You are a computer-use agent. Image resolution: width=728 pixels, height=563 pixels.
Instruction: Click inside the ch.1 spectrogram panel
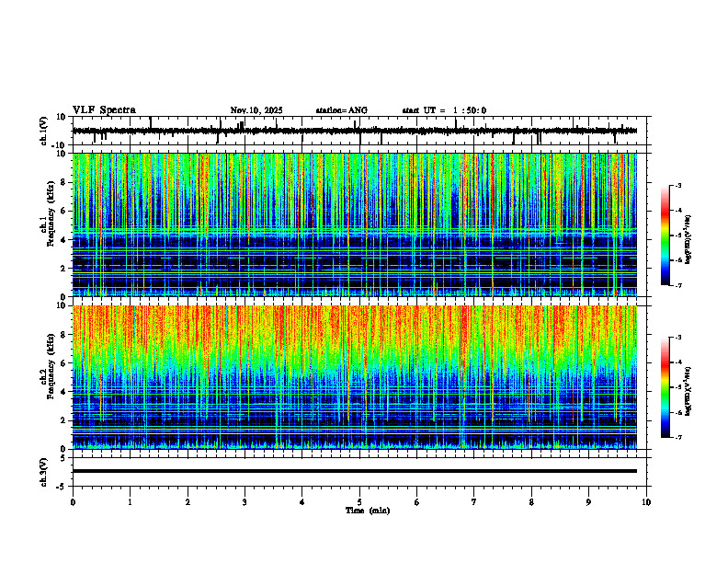[x=355, y=224]
